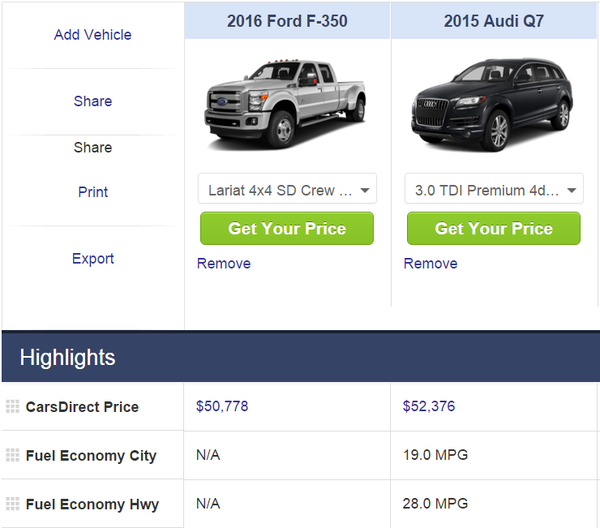
Task: Click the Add Vehicle link
Action: click(x=93, y=34)
